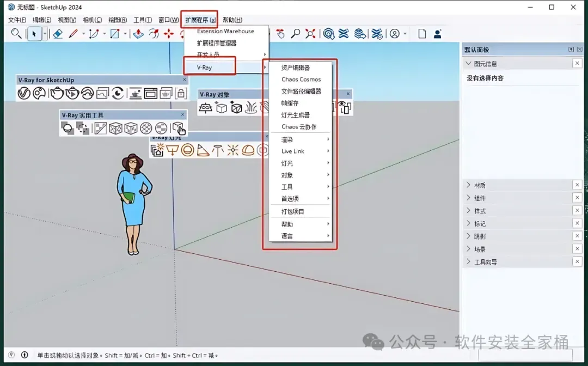
Task: Add a V-Ray omni light
Action: pos(233,150)
